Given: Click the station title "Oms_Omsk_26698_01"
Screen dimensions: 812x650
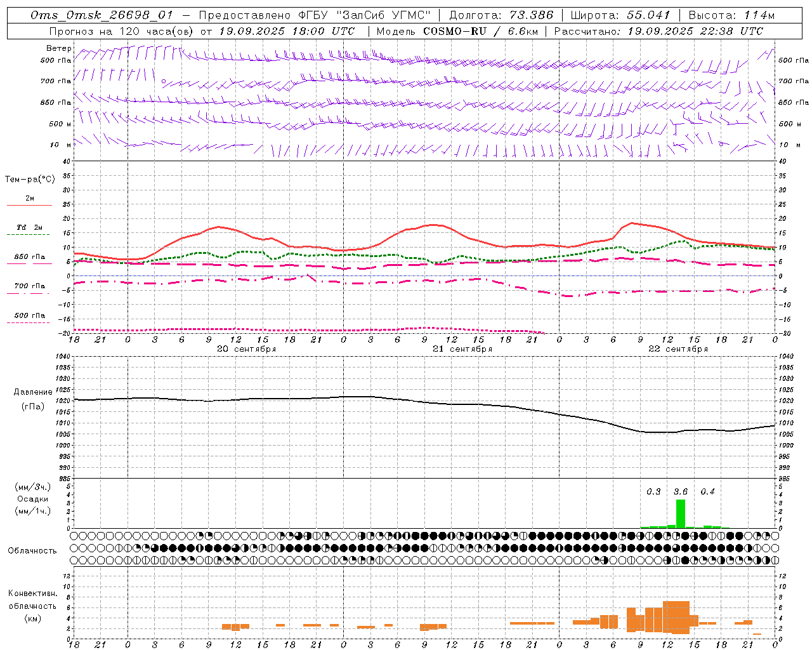Looking at the screenshot, I should 101,15.
